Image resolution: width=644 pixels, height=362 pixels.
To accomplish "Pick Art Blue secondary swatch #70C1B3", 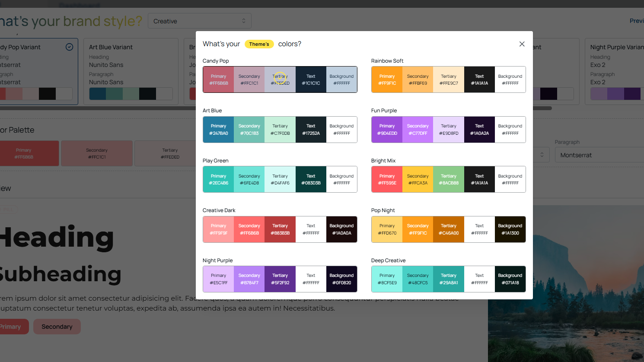I will 249,130.
